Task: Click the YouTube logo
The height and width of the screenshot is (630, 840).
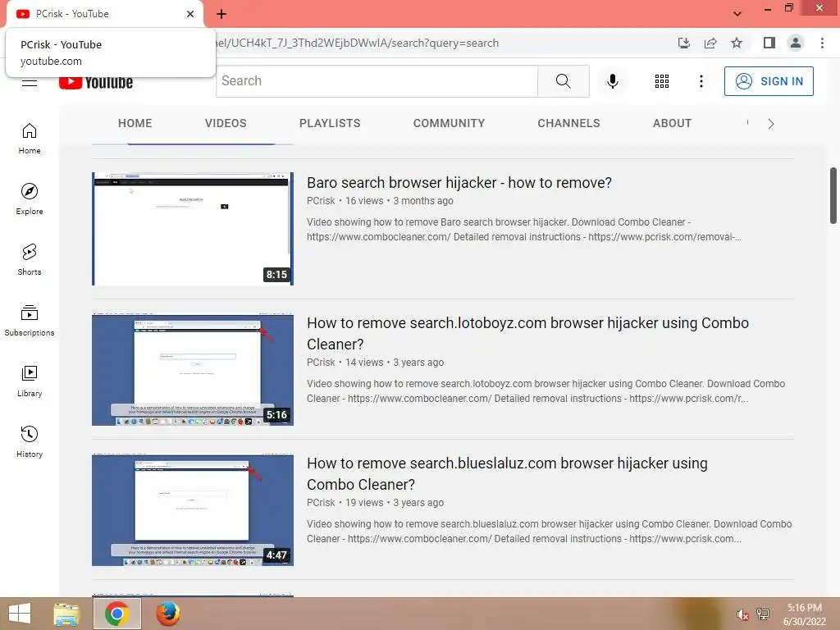Action: 96,82
